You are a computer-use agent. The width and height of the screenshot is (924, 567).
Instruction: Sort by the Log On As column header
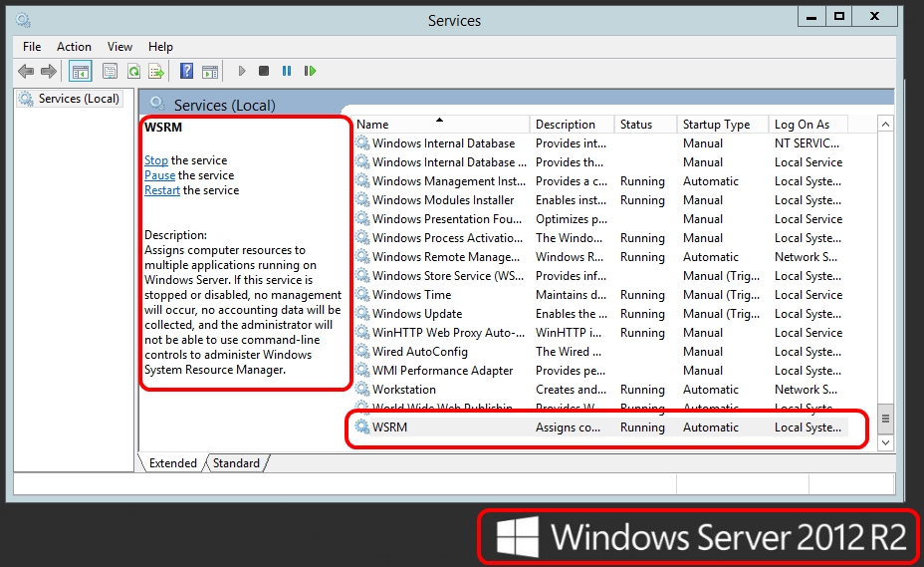click(x=808, y=125)
